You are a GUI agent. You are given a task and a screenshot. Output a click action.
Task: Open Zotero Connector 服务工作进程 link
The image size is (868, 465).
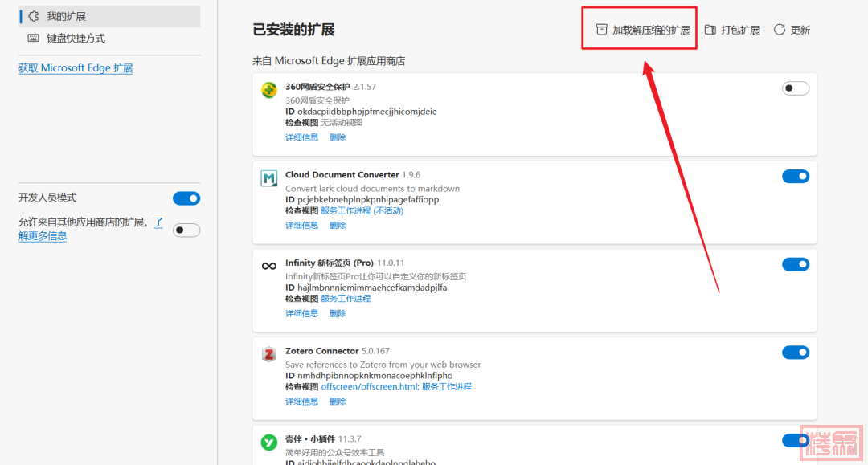447,386
